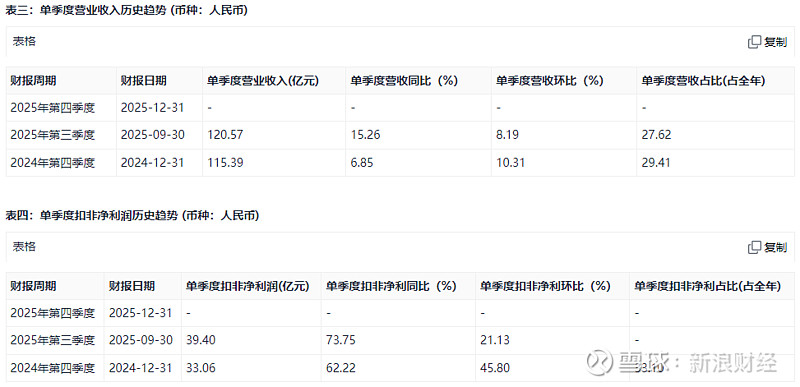Click 2025年第四季度 in the revenue table
Image resolution: width=800 pixels, height=387 pixels.
(x=53, y=108)
